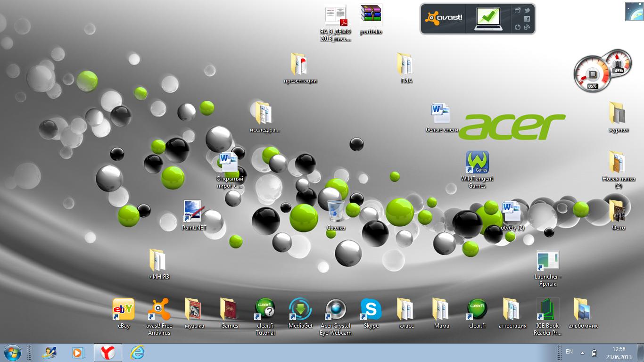This screenshot has height=362, width=644.
Task: Click the avast! logo in gadget
Action: (444, 18)
